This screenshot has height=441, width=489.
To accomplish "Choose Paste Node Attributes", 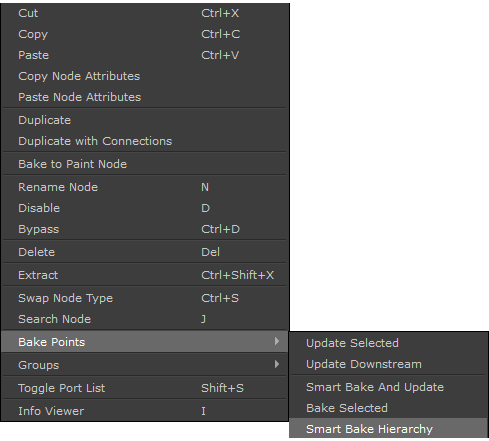I will (x=145, y=97).
